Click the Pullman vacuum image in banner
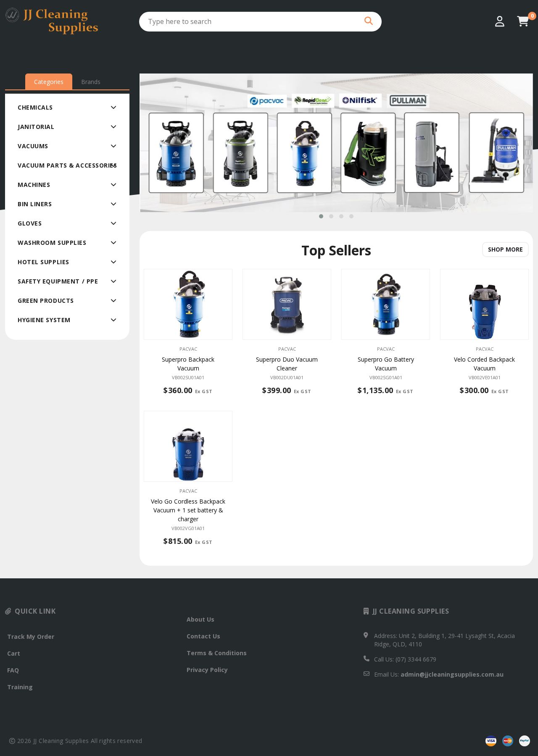Viewport: 538px width, 756px height. pos(496,153)
